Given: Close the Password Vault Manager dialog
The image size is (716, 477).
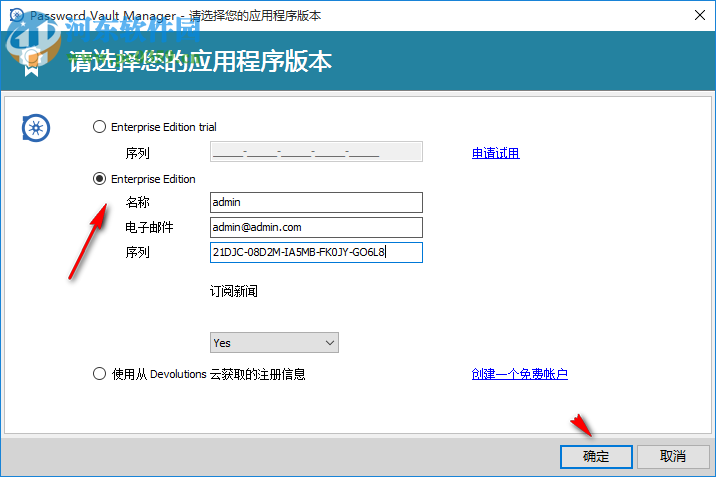Looking at the screenshot, I should point(700,15).
